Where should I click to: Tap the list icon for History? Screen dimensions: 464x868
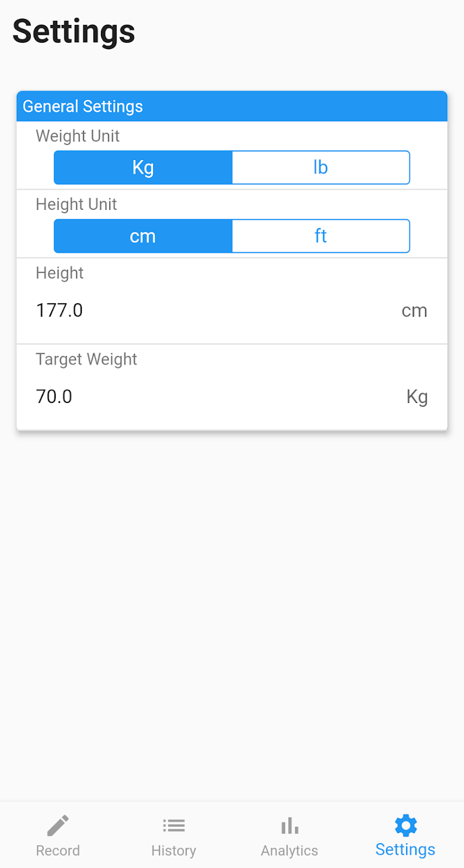(173, 825)
